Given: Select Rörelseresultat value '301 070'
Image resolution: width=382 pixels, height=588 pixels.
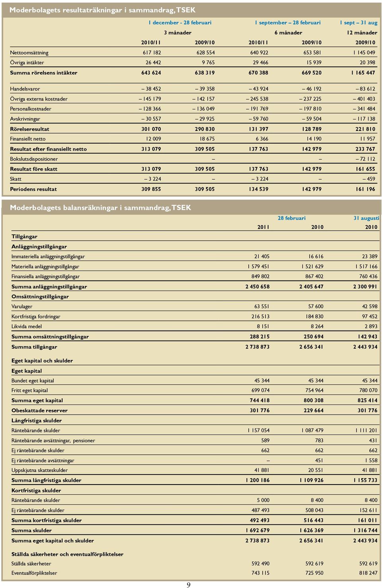Looking at the screenshot, I should coord(151,129).
